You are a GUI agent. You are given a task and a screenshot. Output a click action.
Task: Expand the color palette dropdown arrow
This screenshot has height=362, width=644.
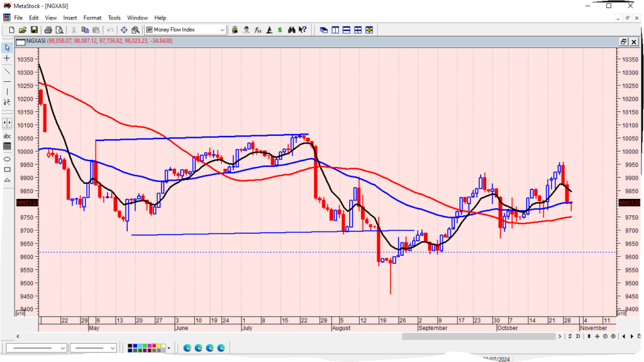[169, 348]
